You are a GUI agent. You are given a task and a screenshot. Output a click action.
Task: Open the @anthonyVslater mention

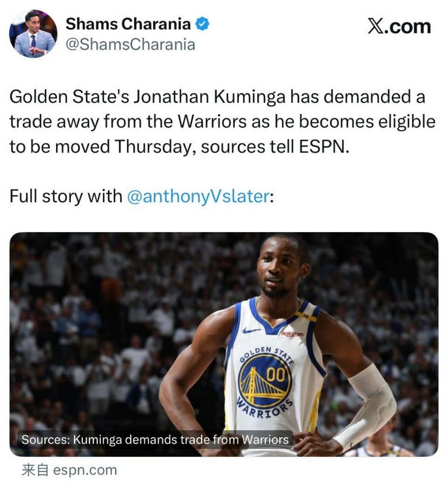tap(198, 196)
